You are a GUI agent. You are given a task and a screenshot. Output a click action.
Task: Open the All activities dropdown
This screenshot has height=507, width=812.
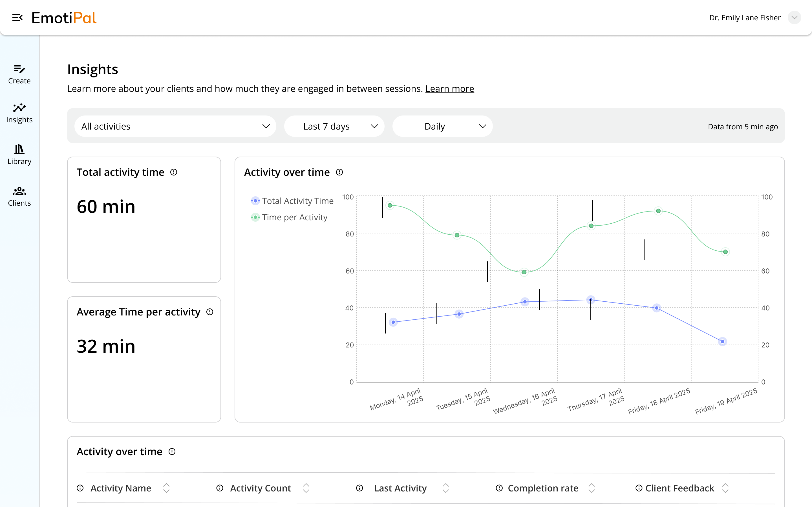[175, 126]
